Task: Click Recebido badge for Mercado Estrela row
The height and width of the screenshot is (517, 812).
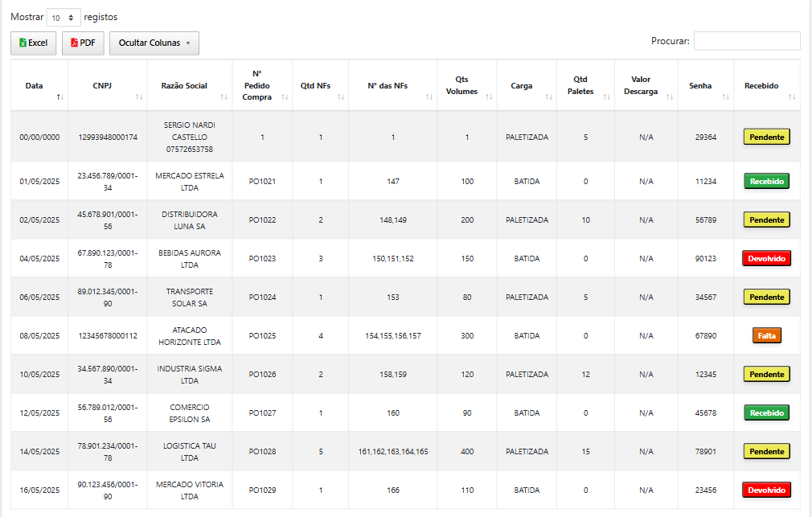Action: pos(766,181)
